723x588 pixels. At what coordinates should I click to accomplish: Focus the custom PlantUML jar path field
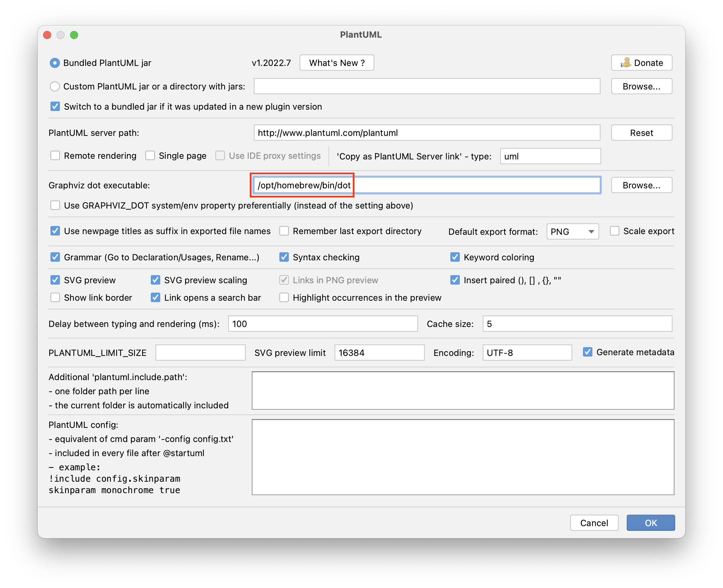click(x=427, y=86)
